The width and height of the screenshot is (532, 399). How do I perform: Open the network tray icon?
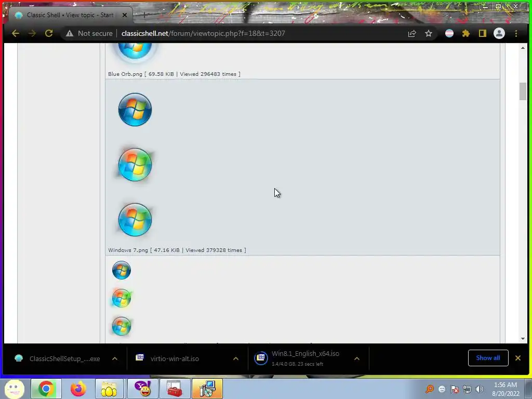pos(467,389)
